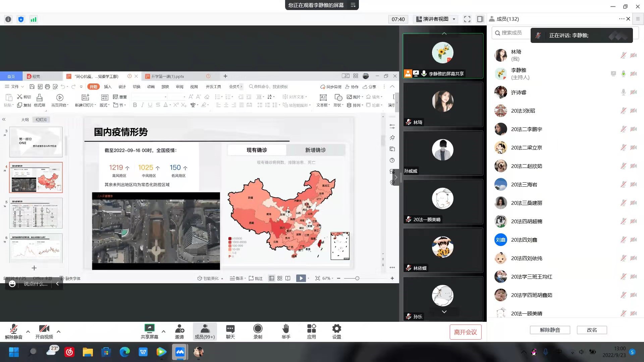Open more options in members panel
This screenshot has height=362, width=644.
(x=622, y=19)
